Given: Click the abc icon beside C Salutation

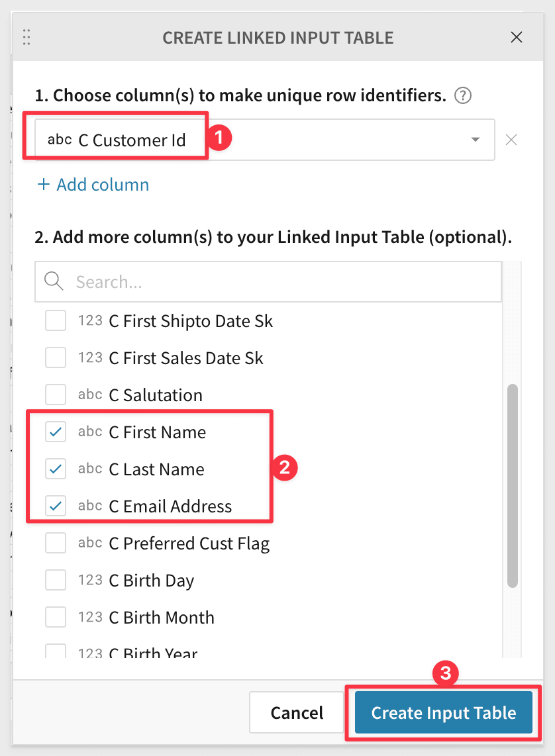Looking at the screenshot, I should coord(90,395).
